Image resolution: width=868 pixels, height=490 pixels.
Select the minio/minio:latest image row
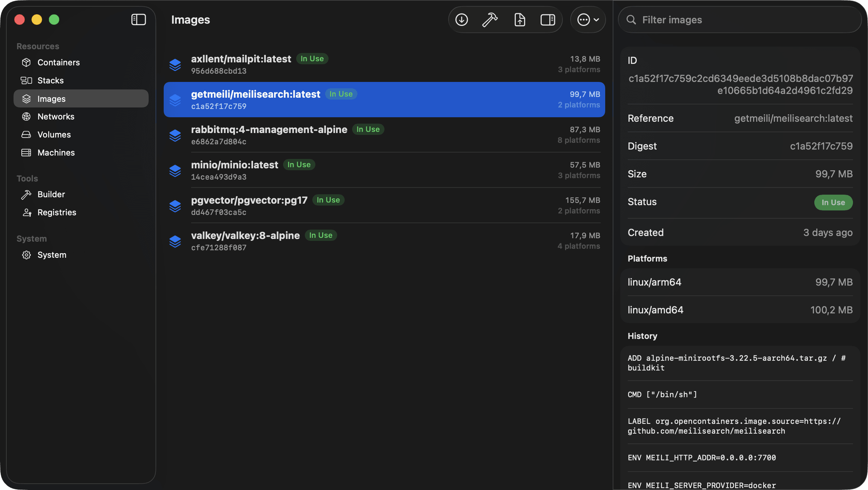pos(384,170)
